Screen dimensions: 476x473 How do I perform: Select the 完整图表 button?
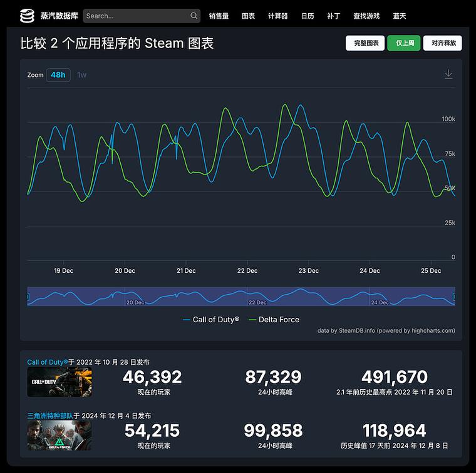(x=365, y=43)
